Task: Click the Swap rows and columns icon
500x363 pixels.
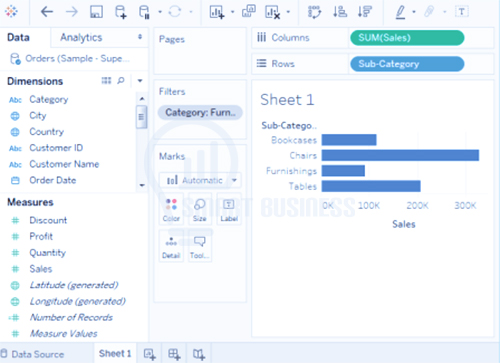Action: coord(314,12)
